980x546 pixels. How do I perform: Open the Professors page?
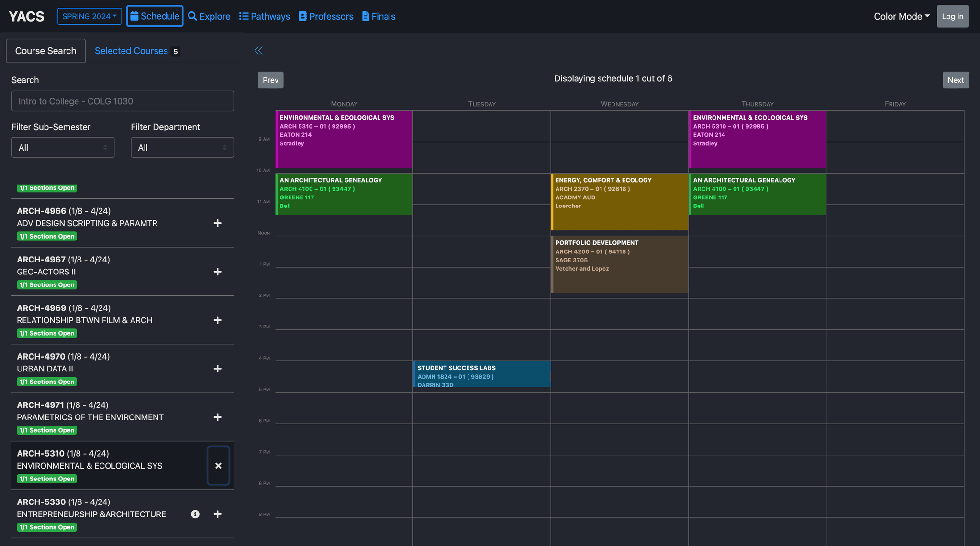coord(326,16)
